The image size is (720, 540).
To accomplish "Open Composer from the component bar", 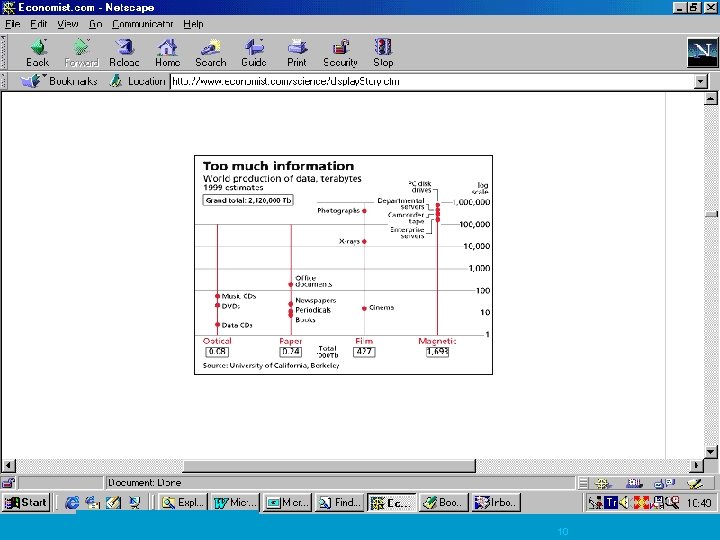I will pos(695,483).
